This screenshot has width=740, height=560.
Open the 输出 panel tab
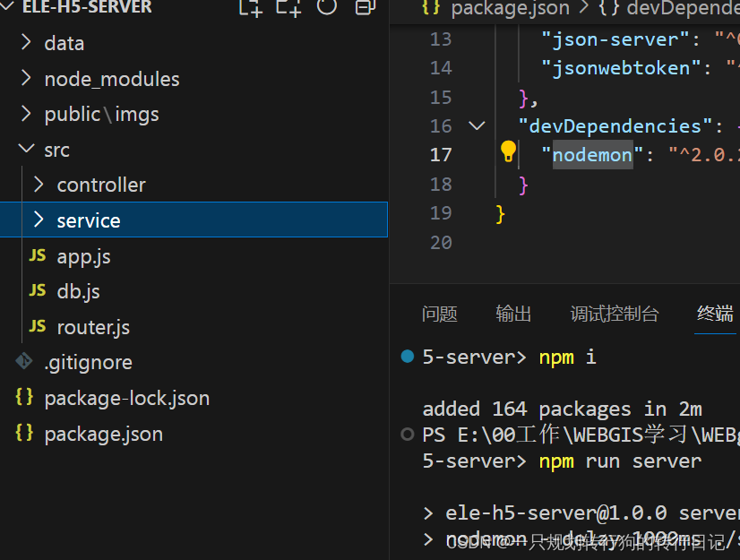tap(513, 314)
